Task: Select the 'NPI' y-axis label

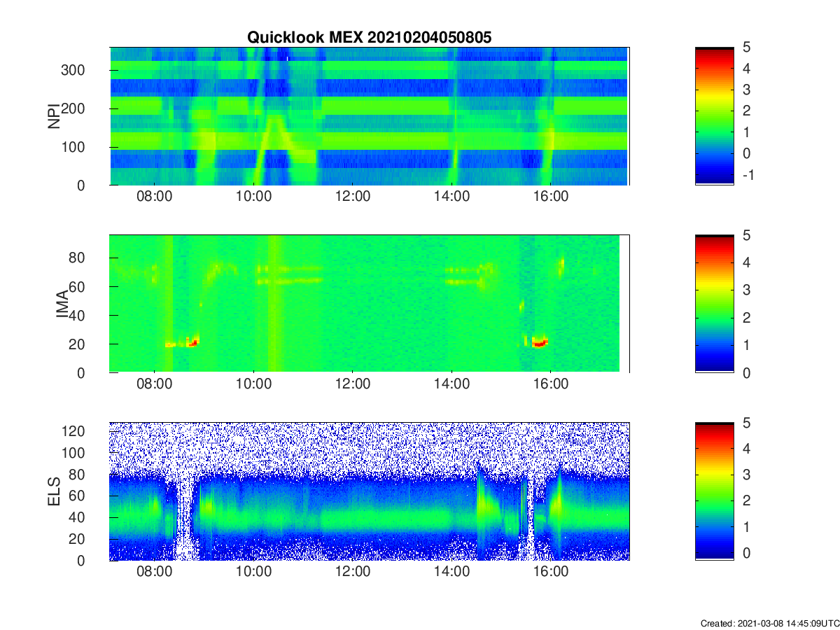Action: point(52,117)
